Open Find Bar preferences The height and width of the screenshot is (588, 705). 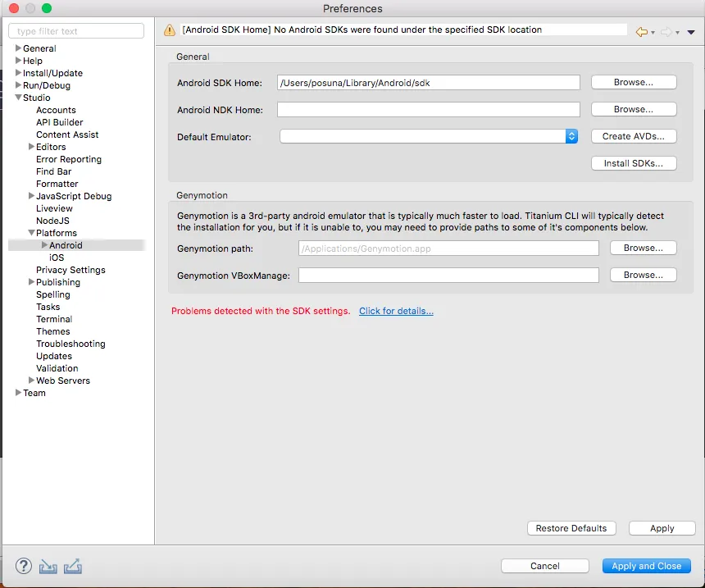53,171
